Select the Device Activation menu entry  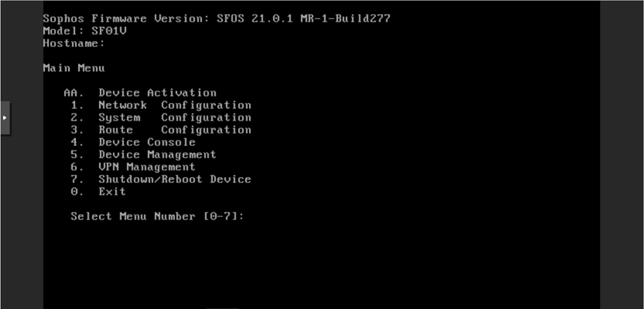click(157, 92)
